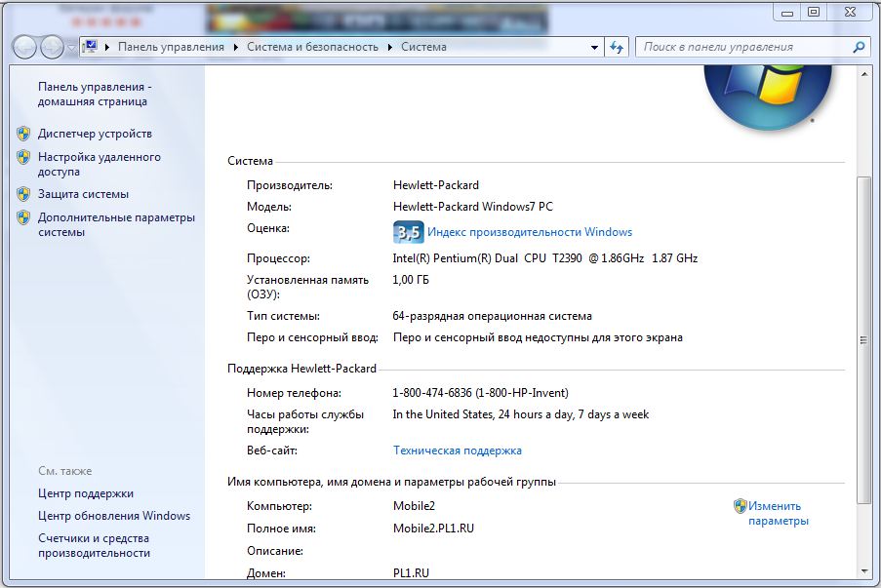Click the pen and touch unavailable text

point(539,337)
